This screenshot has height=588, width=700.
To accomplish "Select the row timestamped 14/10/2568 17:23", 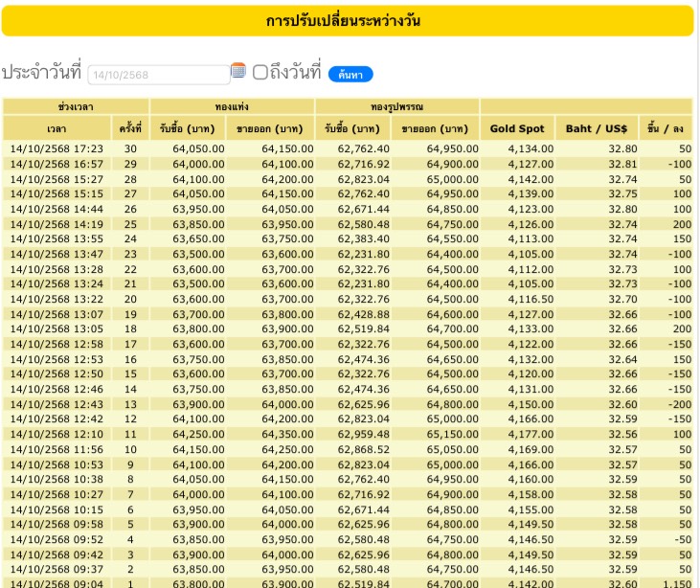I will (x=56, y=148).
